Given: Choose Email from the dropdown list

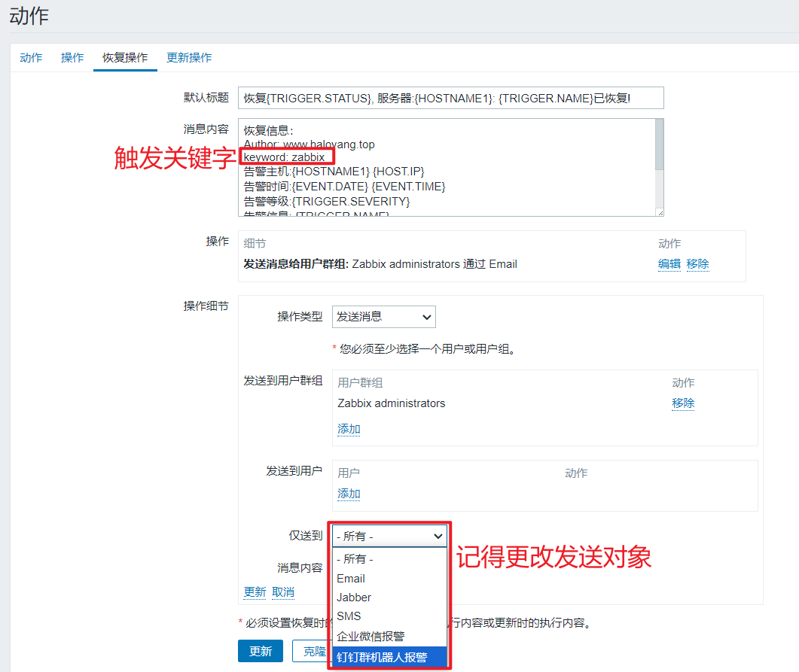Looking at the screenshot, I should (x=390, y=579).
